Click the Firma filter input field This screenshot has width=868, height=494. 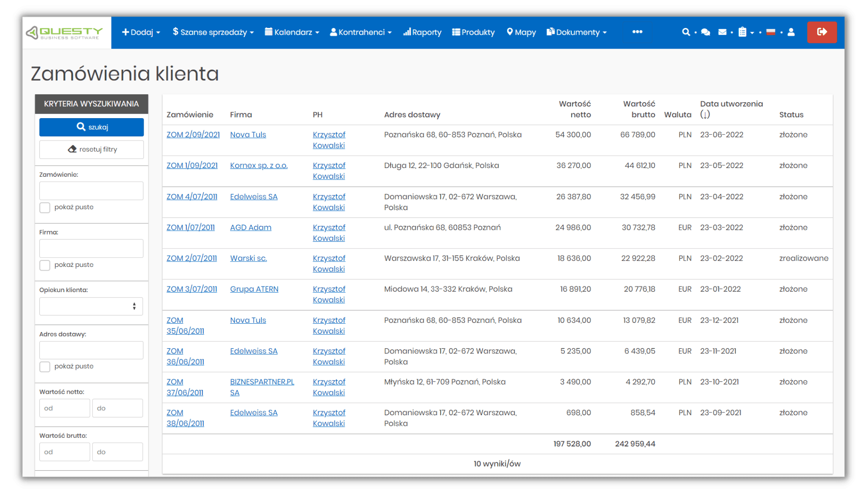click(x=91, y=249)
